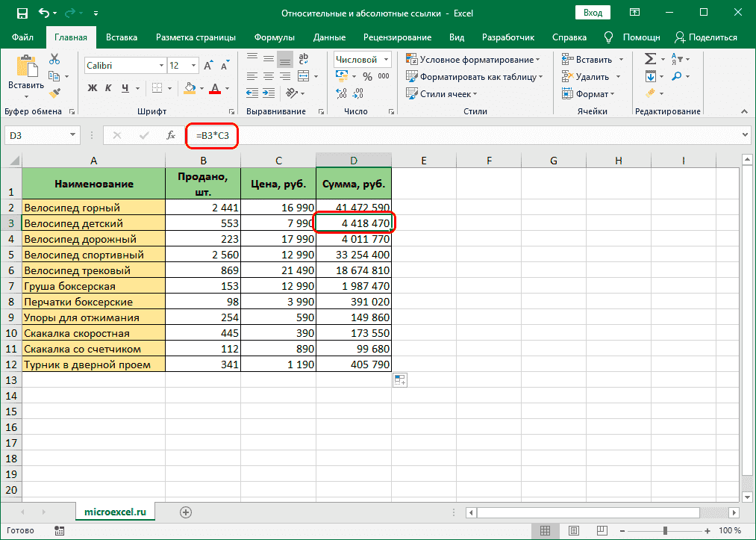Click the Вход sign-in button

(593, 13)
